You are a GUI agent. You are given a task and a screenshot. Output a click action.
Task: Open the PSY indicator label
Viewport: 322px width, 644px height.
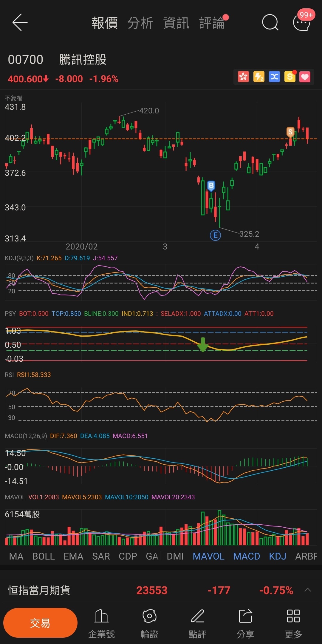[10, 314]
